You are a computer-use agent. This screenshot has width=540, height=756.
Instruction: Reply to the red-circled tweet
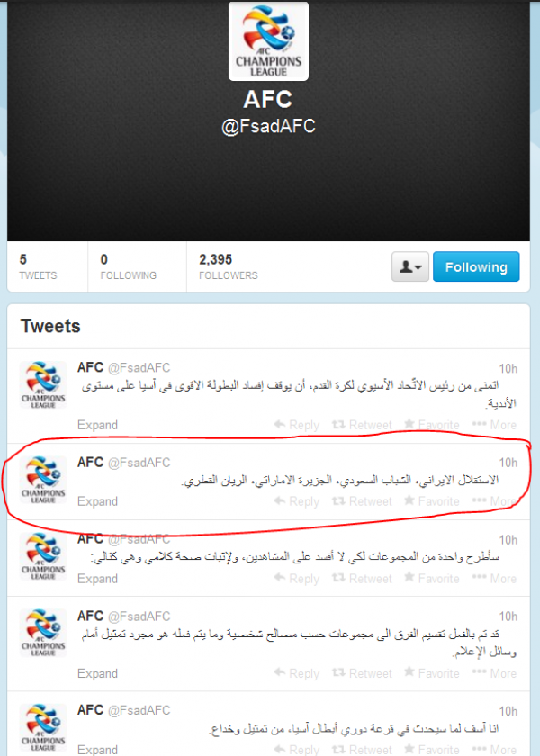pyautogui.click(x=296, y=501)
